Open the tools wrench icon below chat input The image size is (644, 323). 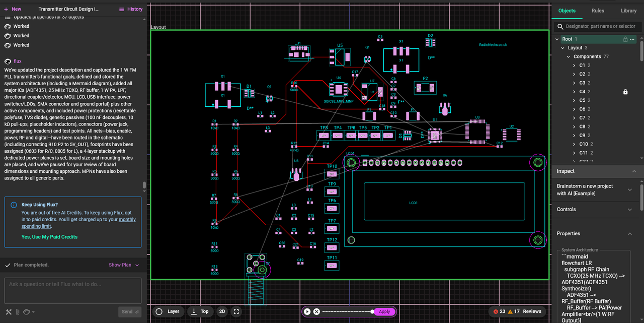point(9,312)
